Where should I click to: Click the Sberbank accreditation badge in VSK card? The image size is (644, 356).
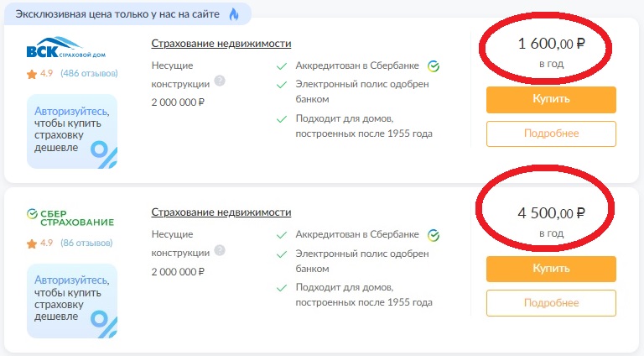(x=434, y=65)
